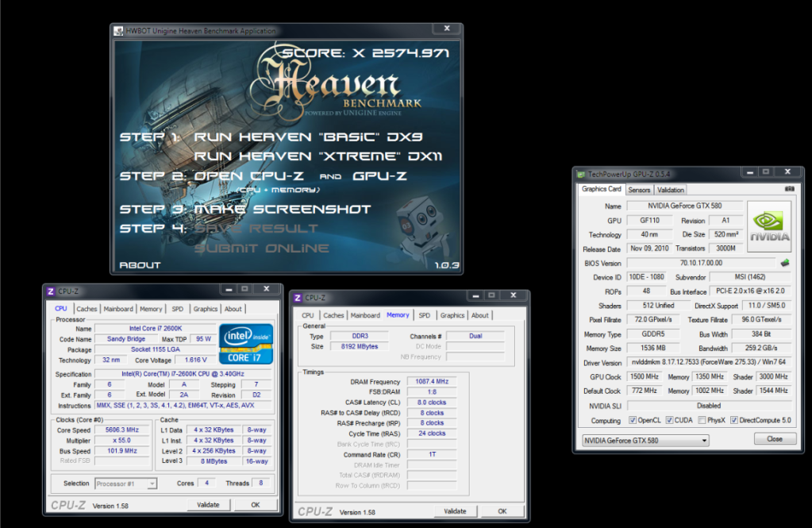The height and width of the screenshot is (528, 812).
Task: Click GPU-Z link in Heaven step 2
Action: click(x=379, y=176)
